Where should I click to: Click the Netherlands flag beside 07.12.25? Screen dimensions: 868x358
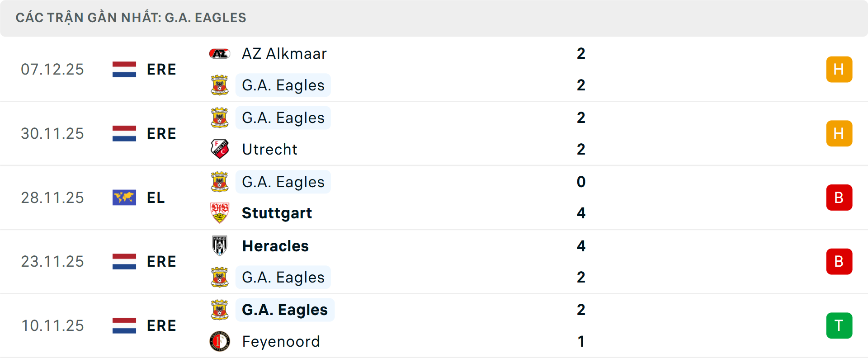[x=124, y=69]
